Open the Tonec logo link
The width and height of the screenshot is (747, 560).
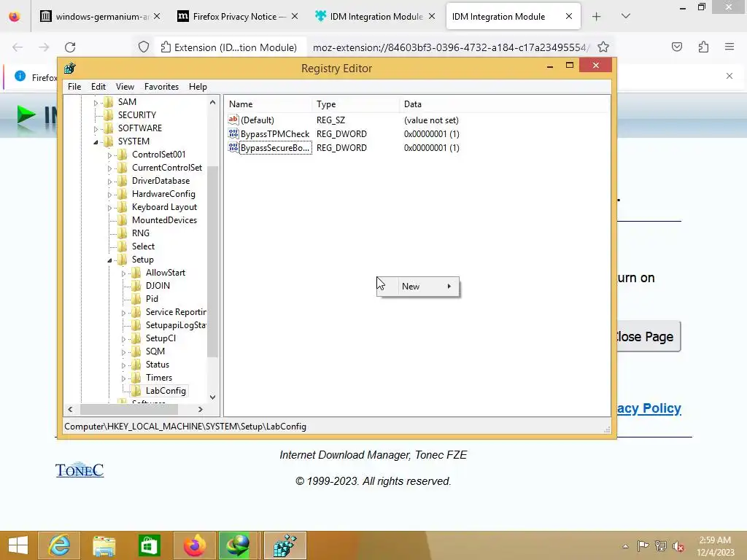(80, 470)
